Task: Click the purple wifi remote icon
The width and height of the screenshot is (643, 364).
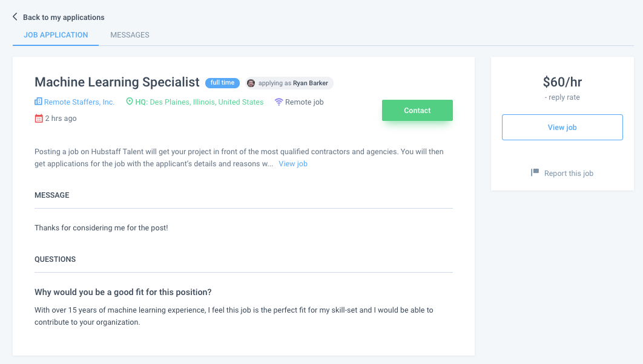Action: [x=279, y=102]
